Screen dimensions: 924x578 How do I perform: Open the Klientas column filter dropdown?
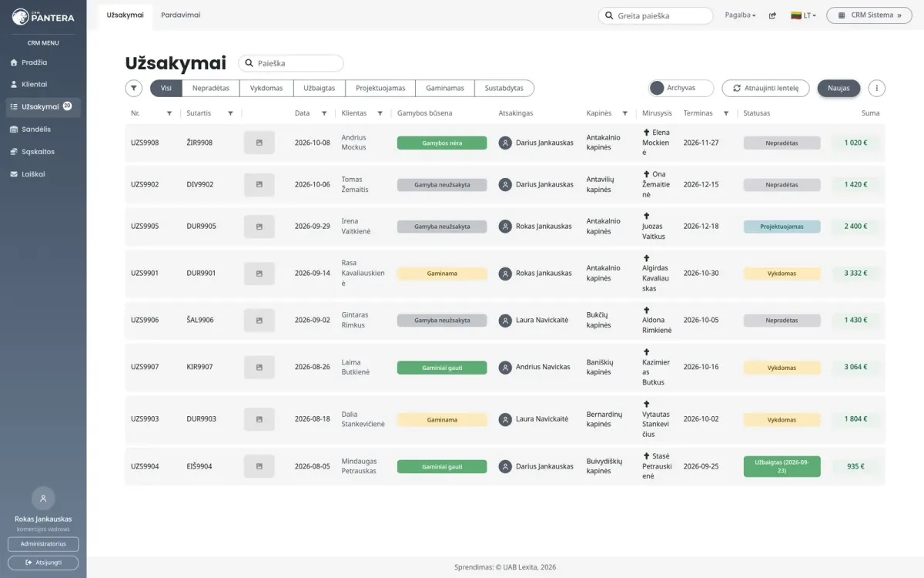[380, 113]
